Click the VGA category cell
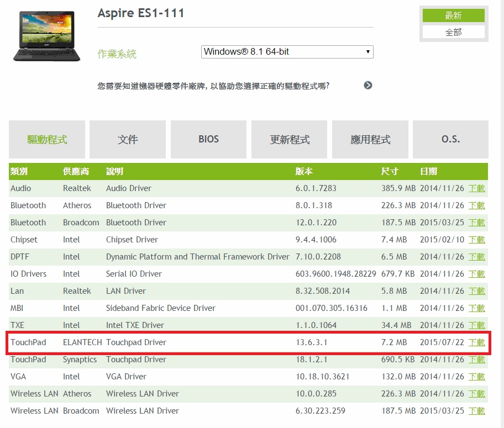The width and height of the screenshot is (504, 428). pos(18,377)
